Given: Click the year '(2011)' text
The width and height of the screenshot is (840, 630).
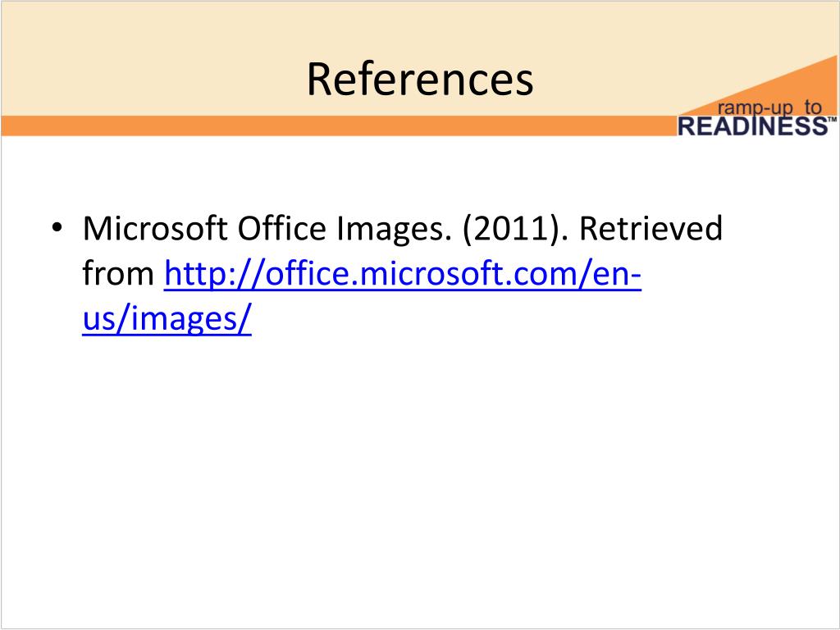Looking at the screenshot, I should coord(514,229).
